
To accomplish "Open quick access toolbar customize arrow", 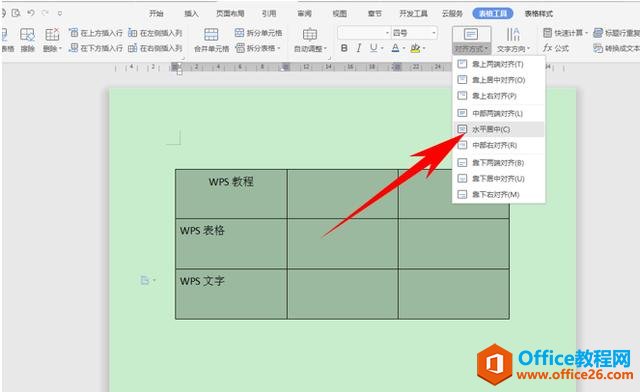I will 60,13.
